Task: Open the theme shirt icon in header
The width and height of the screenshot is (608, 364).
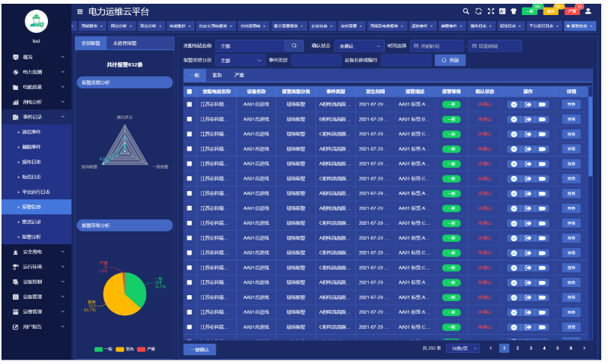Action: (x=514, y=11)
